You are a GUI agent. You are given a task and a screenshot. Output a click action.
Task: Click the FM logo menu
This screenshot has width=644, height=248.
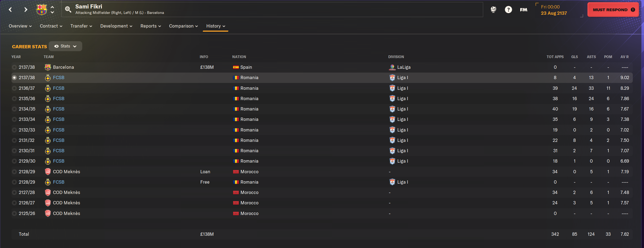[x=524, y=10]
